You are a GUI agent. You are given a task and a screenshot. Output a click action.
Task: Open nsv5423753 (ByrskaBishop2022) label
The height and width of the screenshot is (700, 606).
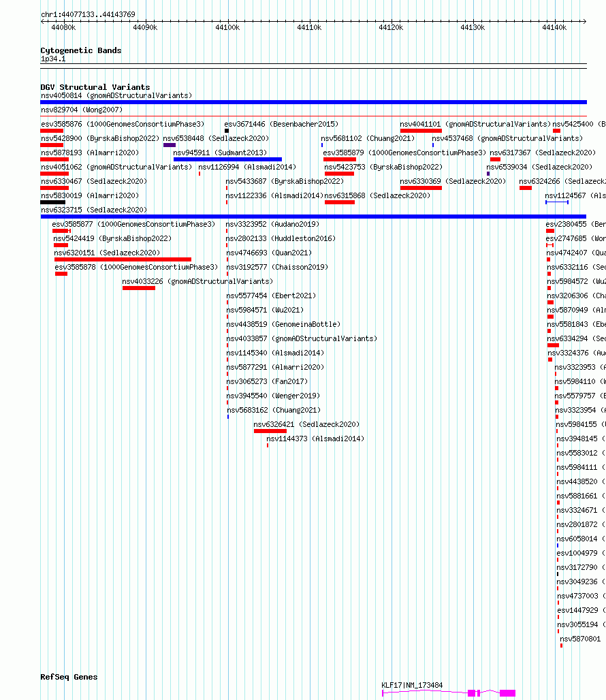383,167
